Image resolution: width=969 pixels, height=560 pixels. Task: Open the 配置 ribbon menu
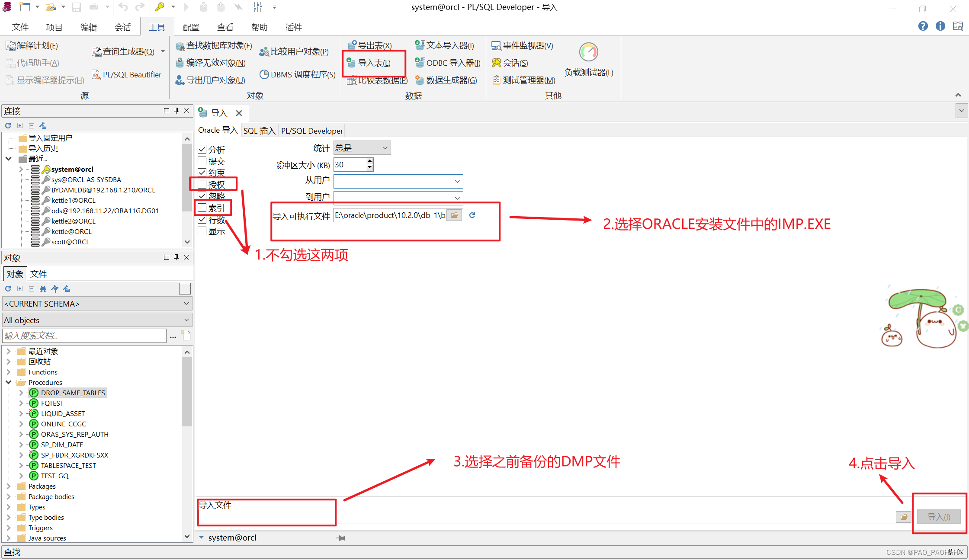(191, 27)
